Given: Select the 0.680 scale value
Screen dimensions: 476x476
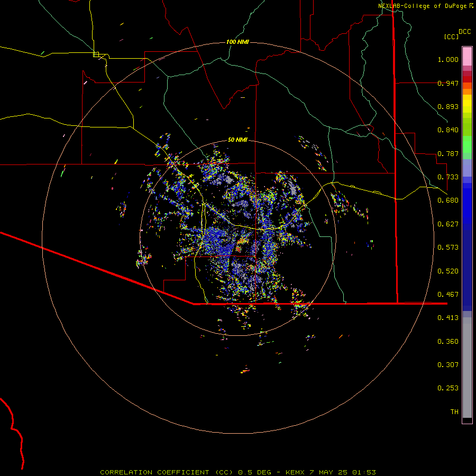Looking at the screenshot, I should pyautogui.click(x=448, y=200).
